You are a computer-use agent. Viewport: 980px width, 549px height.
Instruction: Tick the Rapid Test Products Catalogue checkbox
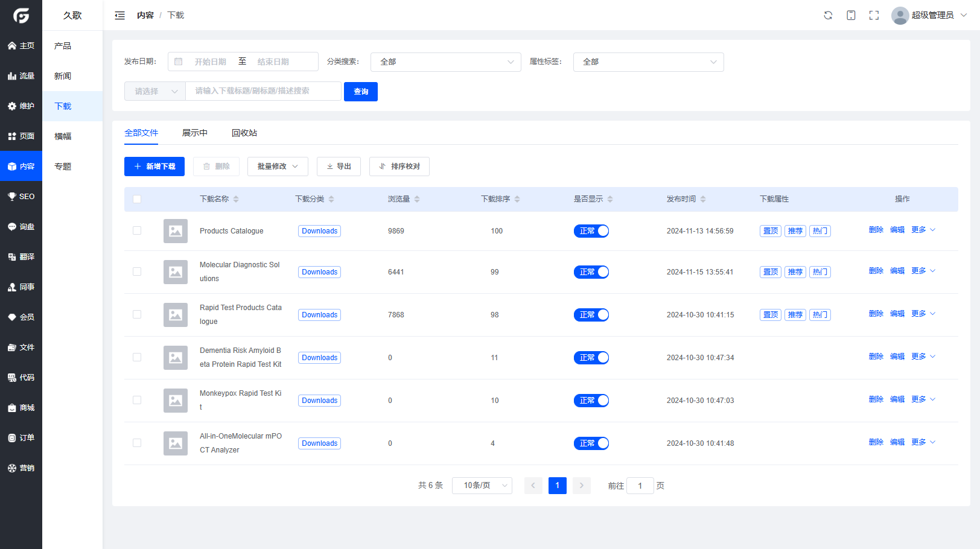137,314
